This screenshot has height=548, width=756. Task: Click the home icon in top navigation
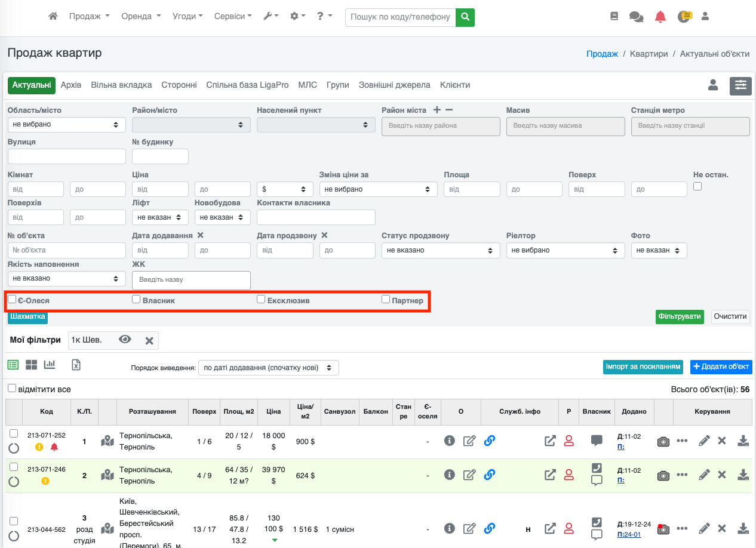(x=53, y=17)
